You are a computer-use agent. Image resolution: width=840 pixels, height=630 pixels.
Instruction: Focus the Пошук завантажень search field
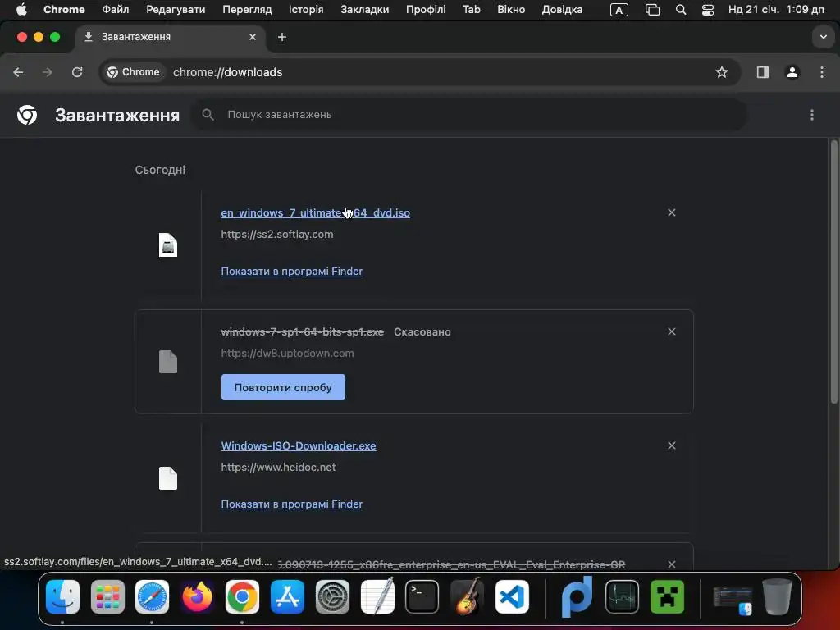(x=469, y=115)
